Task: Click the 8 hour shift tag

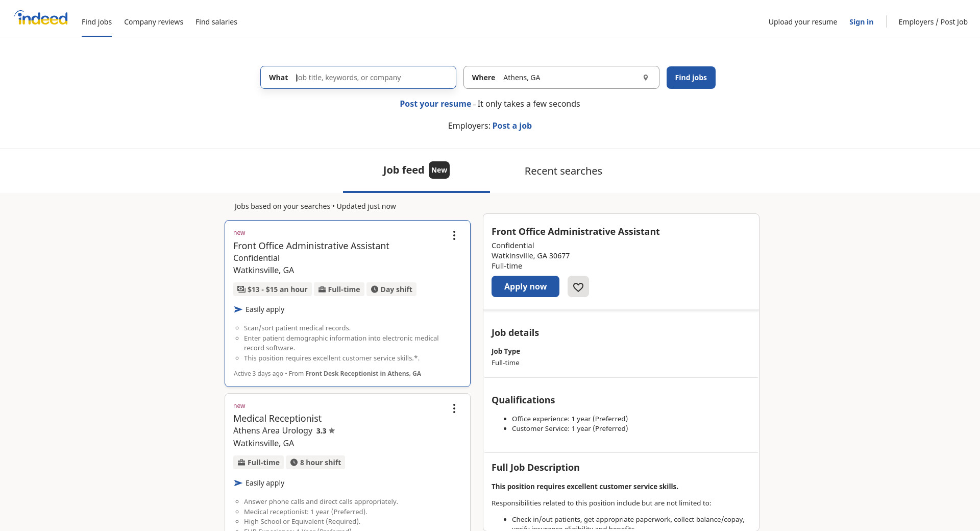Action: [x=315, y=463]
